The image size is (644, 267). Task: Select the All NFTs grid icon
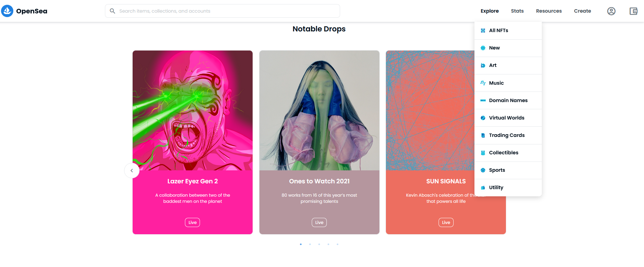point(483,30)
